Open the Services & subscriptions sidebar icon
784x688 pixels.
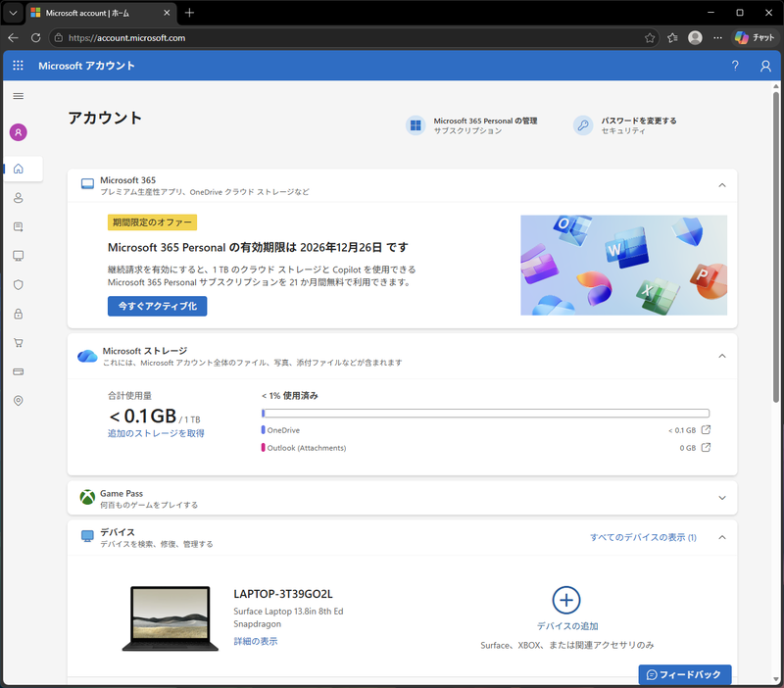coord(18,227)
